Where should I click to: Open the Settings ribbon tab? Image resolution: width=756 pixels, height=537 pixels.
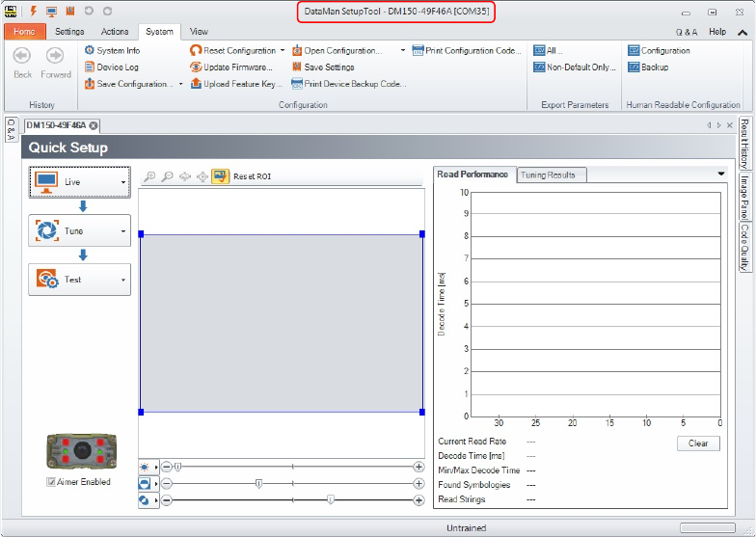coord(68,32)
